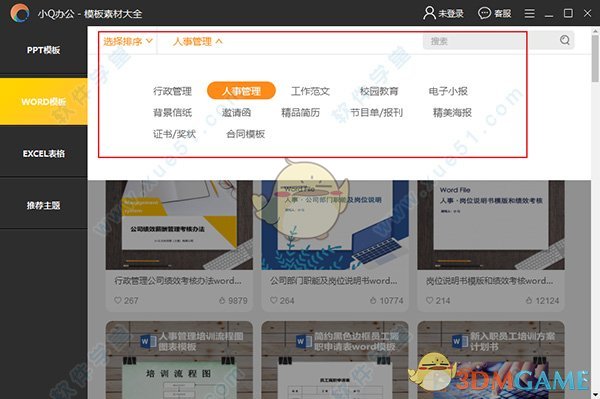Click Word icon on 人事管理培训流程图 card
Image resolution: width=600 pixels, height=399 pixels.
pos(148,341)
